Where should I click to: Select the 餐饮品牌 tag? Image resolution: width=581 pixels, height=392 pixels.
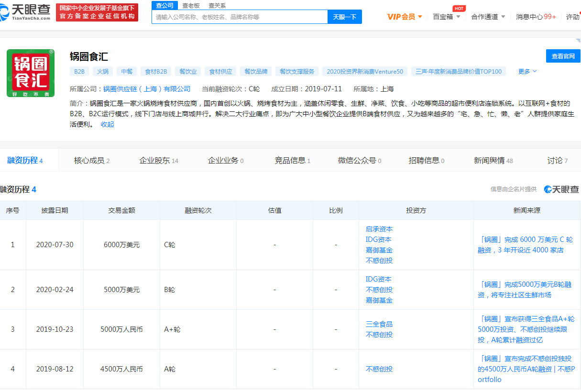coord(256,71)
